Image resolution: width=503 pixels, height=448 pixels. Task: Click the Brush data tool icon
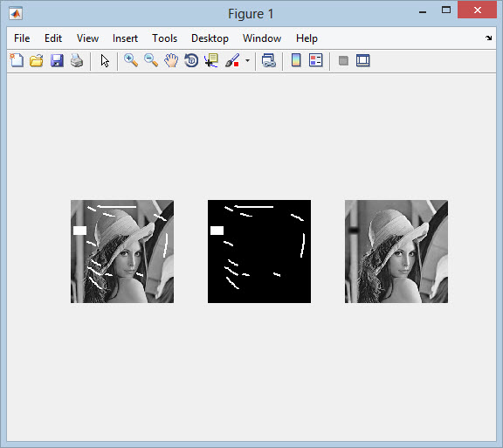(x=232, y=60)
